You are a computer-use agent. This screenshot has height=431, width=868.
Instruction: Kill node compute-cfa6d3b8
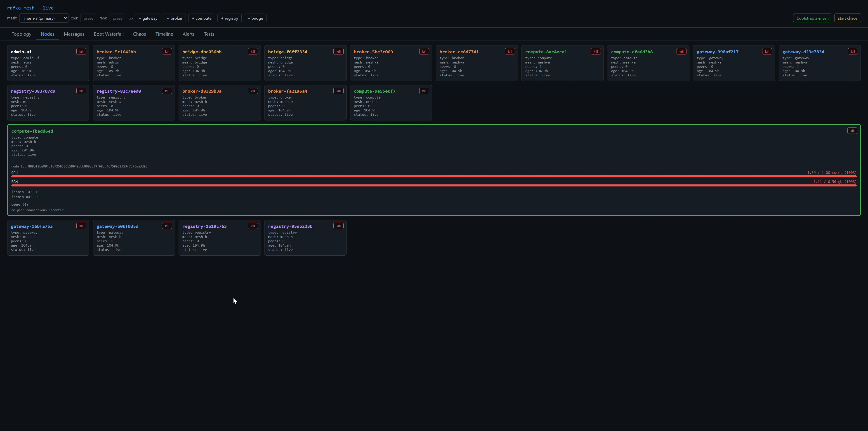point(681,52)
